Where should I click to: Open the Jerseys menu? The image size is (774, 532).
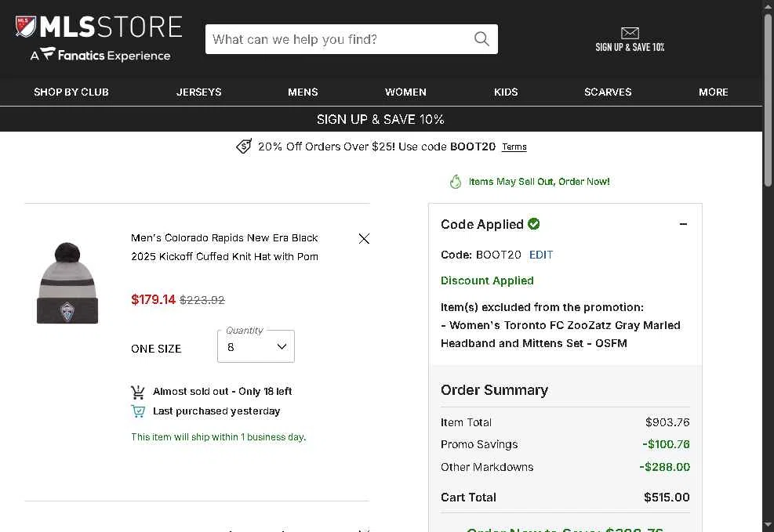click(x=199, y=92)
